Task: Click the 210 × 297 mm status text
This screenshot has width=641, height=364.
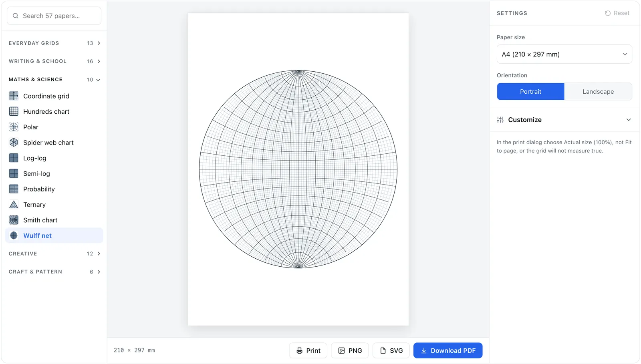Action: click(134, 350)
